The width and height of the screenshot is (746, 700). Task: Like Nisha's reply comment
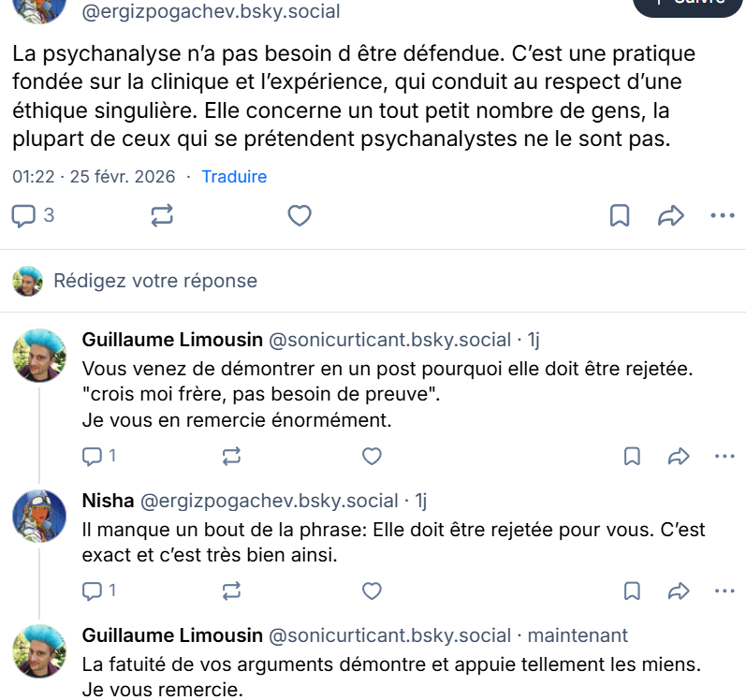pos(372,591)
